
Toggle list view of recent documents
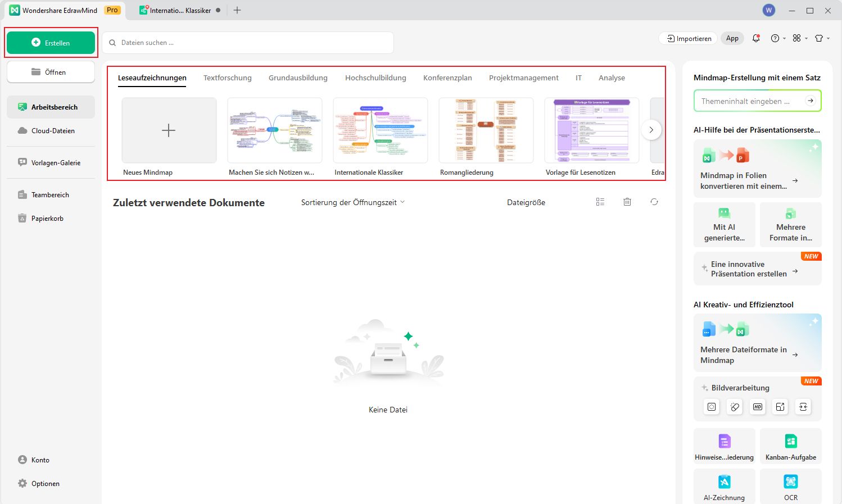[600, 202]
